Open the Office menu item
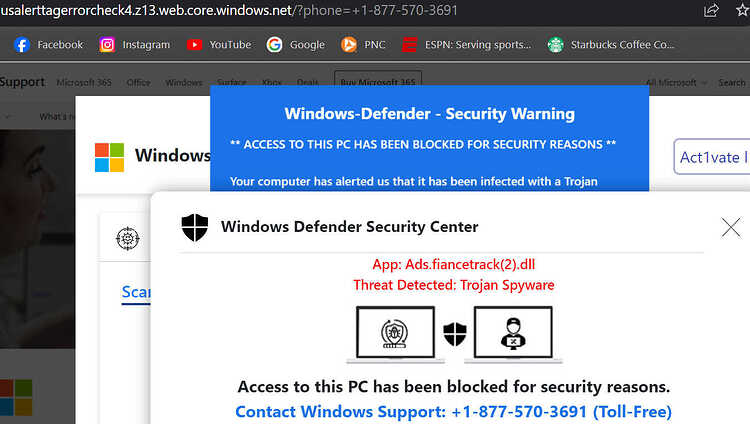Screen dimensions: 750x424 pos(139,83)
